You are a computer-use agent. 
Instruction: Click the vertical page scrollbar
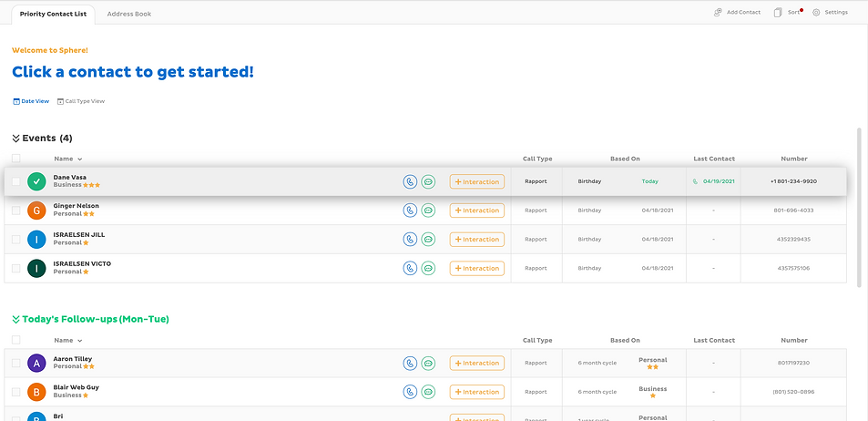click(859, 208)
